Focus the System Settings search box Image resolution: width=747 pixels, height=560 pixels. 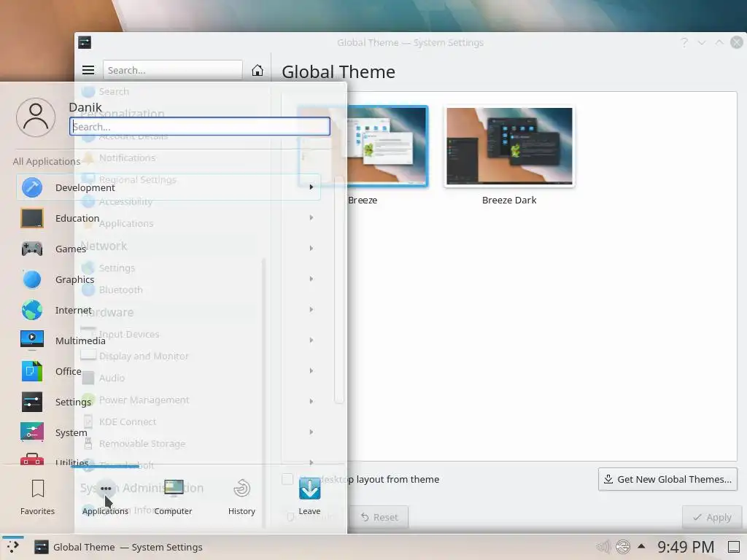coord(172,70)
